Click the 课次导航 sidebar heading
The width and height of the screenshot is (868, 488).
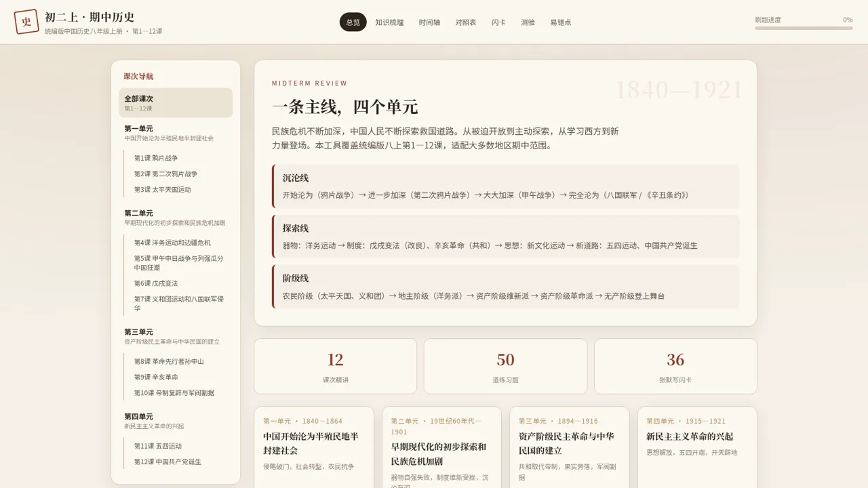click(138, 77)
